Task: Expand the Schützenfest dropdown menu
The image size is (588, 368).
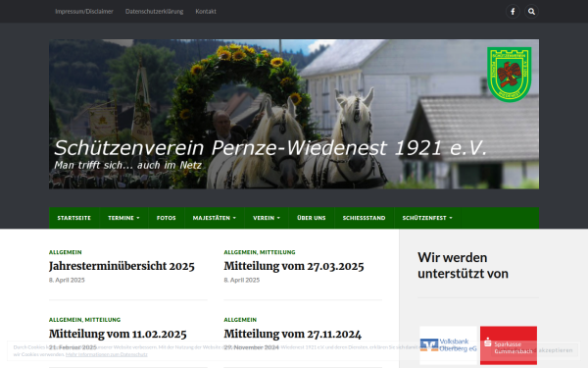Action: pos(427,218)
